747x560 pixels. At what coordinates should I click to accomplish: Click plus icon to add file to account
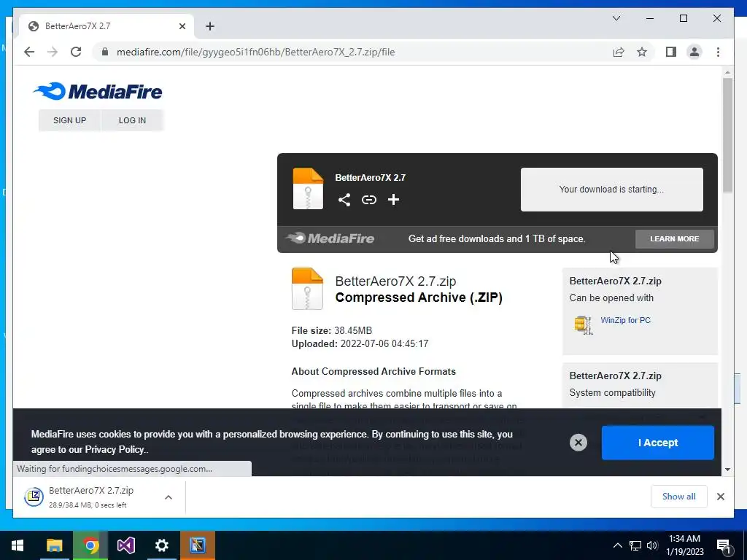393,200
